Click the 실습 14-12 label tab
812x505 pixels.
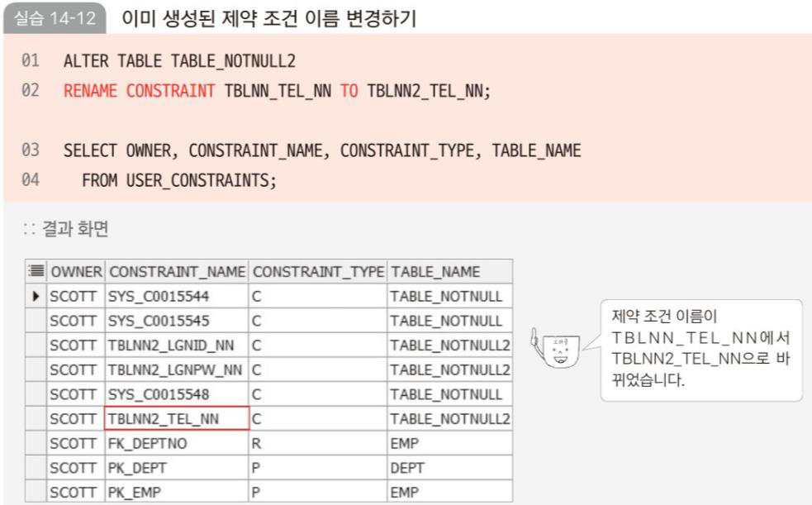click(55, 19)
